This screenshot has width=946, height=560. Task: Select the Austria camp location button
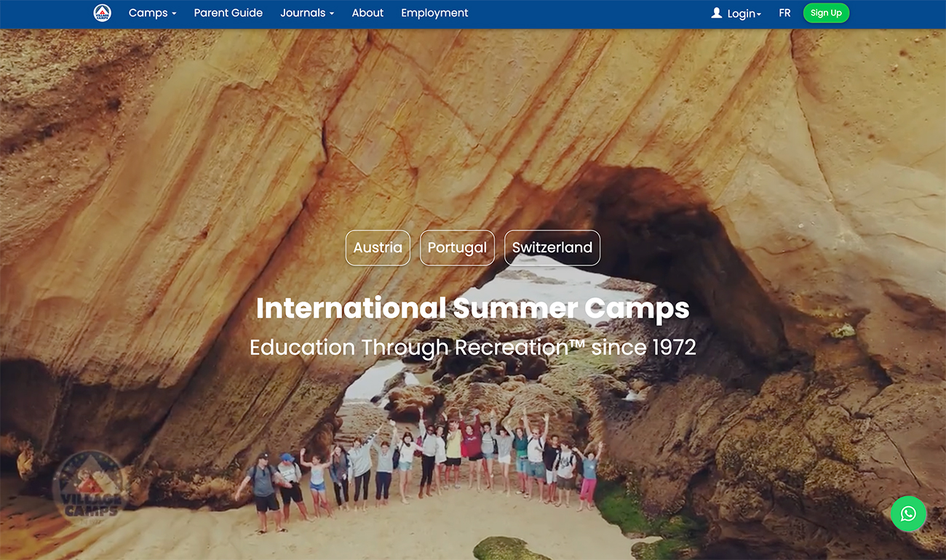tap(378, 248)
